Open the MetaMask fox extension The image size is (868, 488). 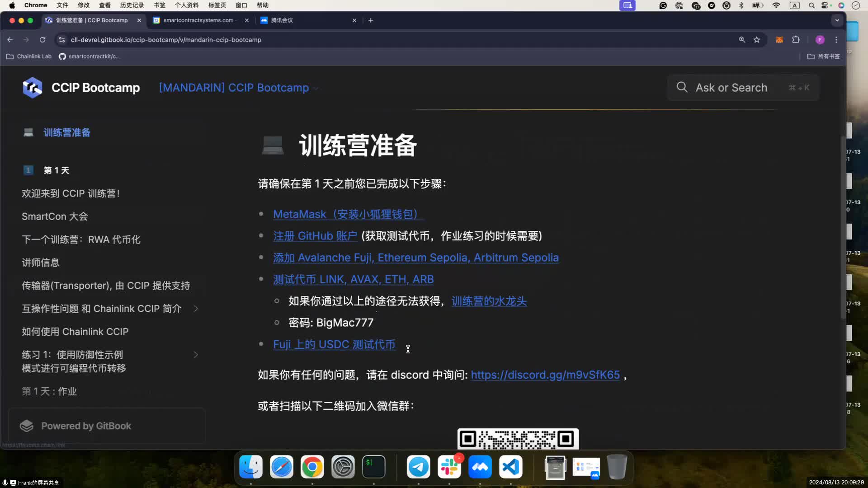click(779, 40)
